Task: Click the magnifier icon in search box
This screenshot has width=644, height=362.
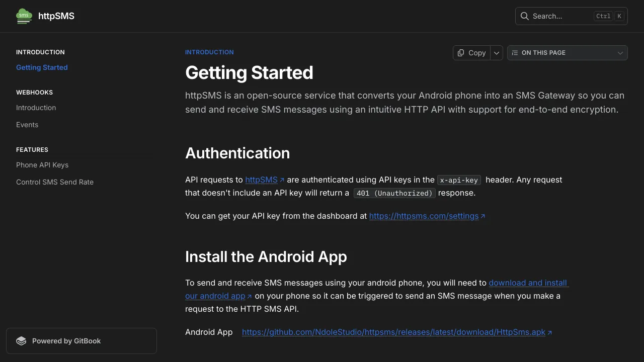Action: [x=524, y=16]
